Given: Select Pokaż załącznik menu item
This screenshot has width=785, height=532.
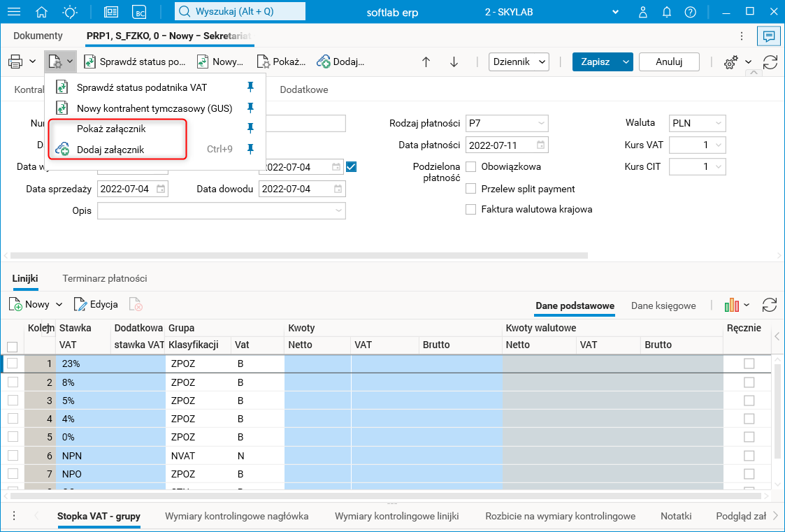Looking at the screenshot, I should coord(111,129).
